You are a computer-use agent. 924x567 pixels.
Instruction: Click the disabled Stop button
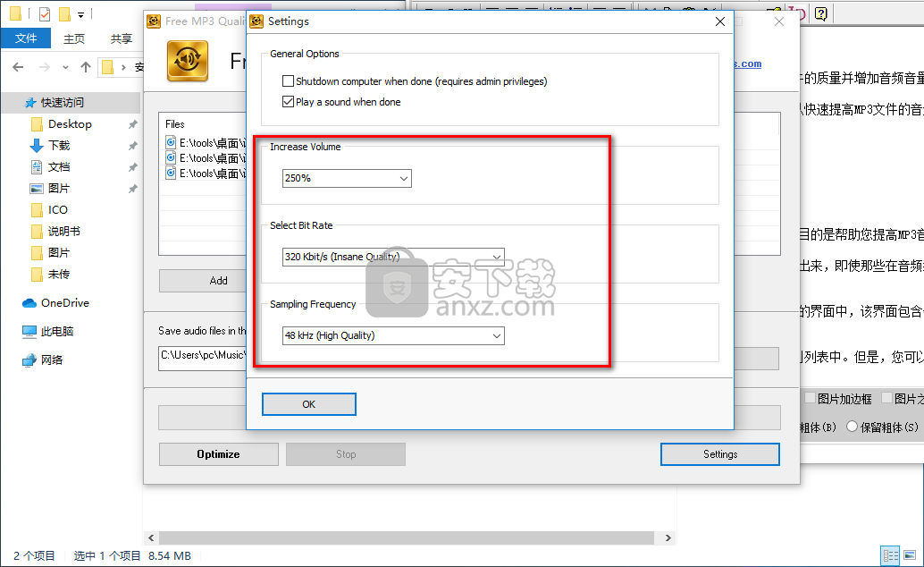coord(346,454)
